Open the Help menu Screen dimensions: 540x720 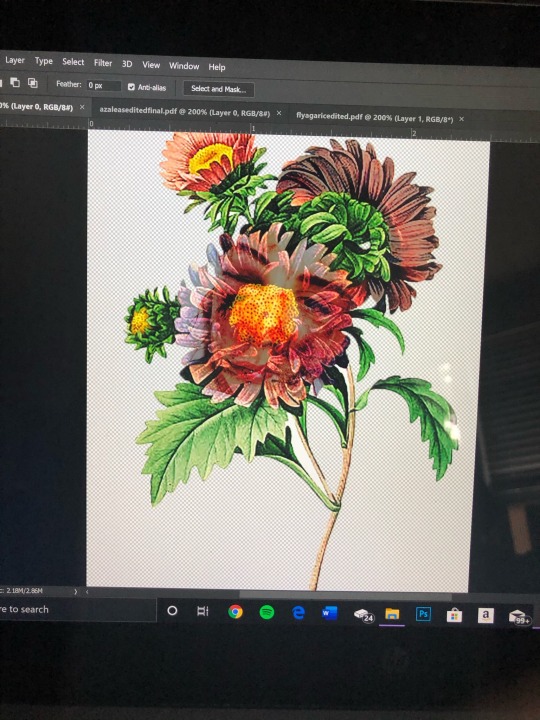coord(217,67)
